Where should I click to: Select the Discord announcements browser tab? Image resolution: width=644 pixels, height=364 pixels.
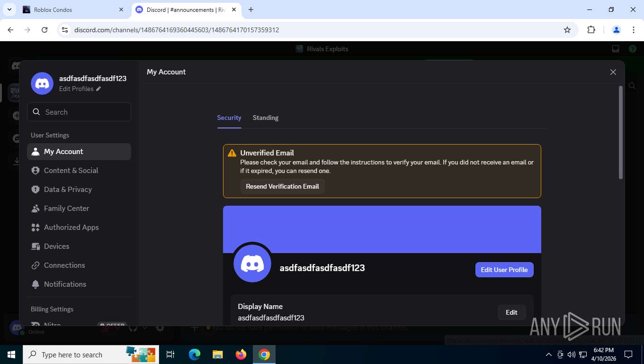click(x=187, y=9)
